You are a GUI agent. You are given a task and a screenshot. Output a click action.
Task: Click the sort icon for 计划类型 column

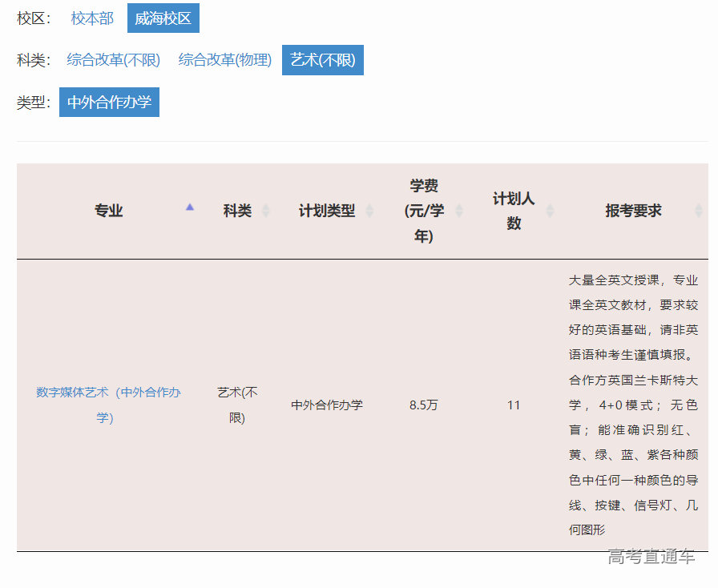[x=371, y=211]
